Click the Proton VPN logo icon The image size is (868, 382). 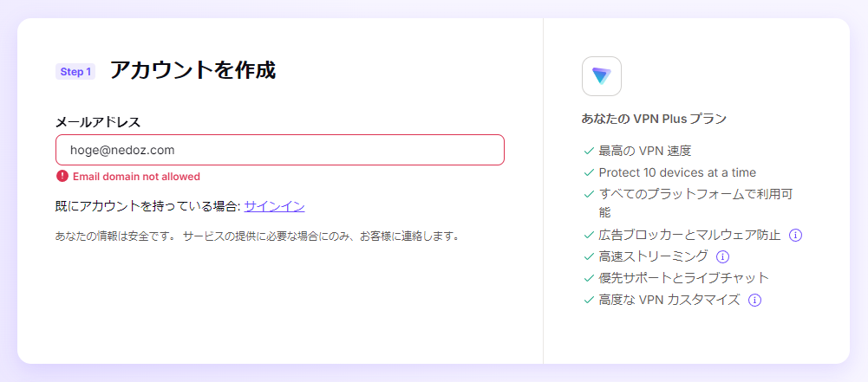[601, 76]
